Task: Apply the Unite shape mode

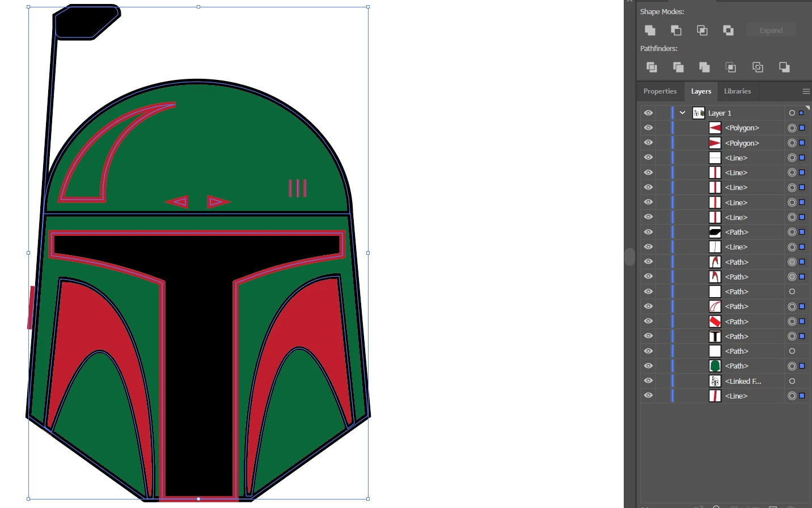Action: pyautogui.click(x=650, y=30)
